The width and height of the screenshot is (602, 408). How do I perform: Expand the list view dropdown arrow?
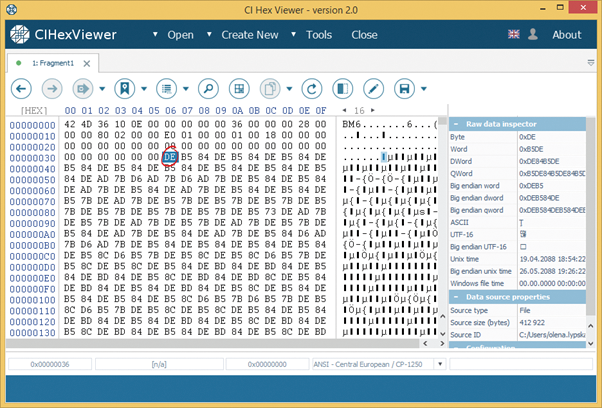coord(186,89)
